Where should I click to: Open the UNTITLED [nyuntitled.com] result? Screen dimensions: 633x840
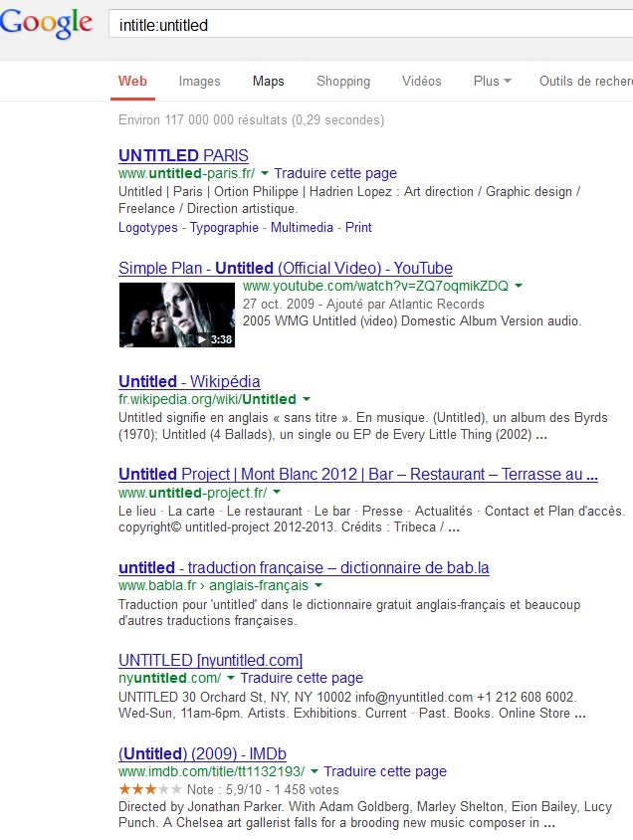coord(210,661)
